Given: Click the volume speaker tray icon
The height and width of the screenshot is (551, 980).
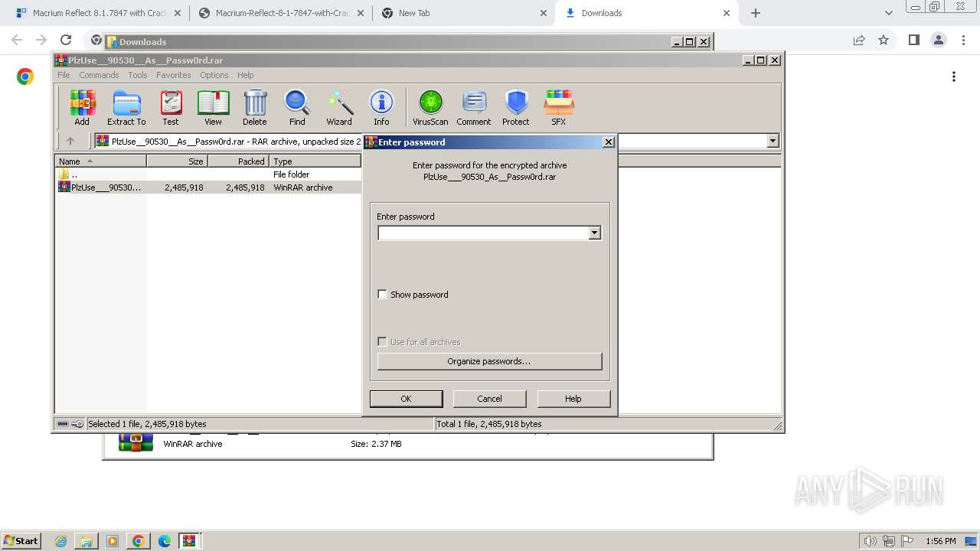Looking at the screenshot, I should point(870,541).
